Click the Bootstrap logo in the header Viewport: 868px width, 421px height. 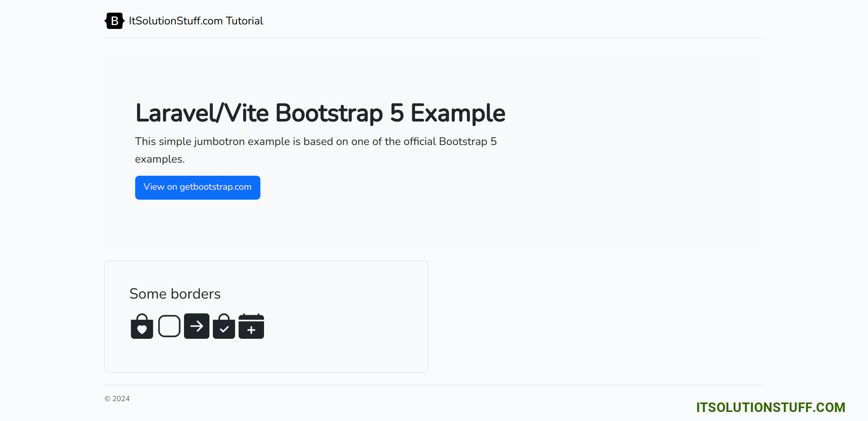[x=114, y=21]
